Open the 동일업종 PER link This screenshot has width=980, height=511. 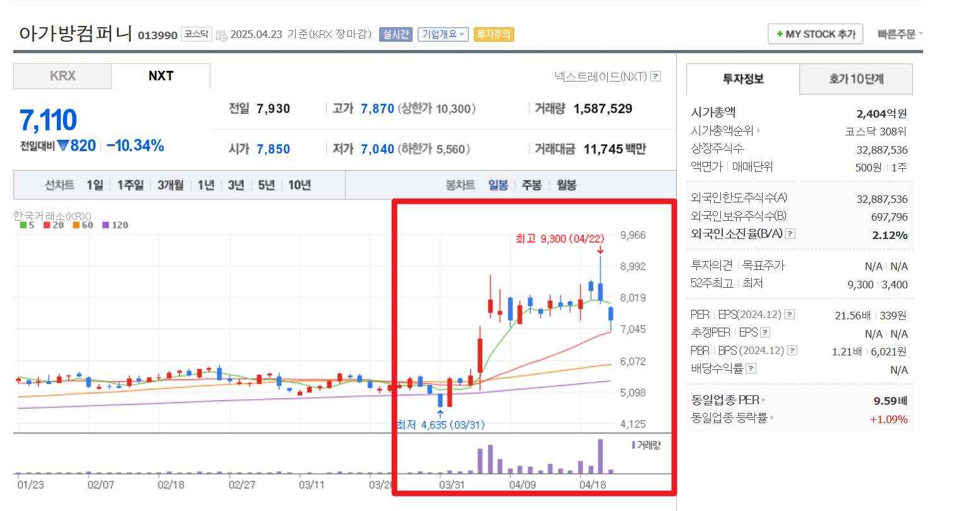725,400
